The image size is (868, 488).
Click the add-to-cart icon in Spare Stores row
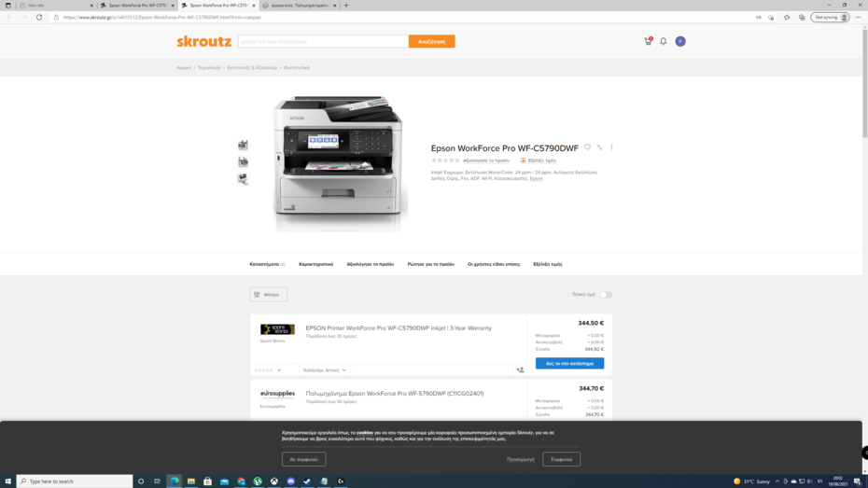520,369
